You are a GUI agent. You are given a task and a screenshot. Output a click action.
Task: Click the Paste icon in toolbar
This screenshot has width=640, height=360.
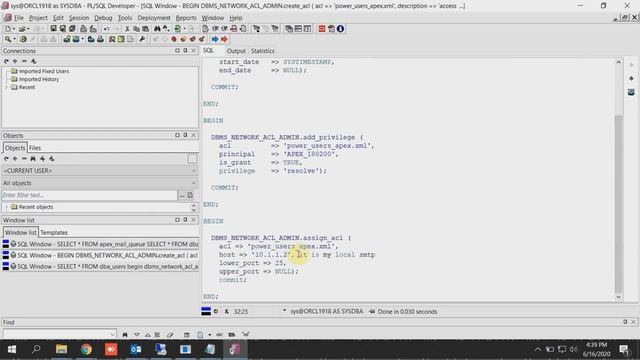coord(145,29)
